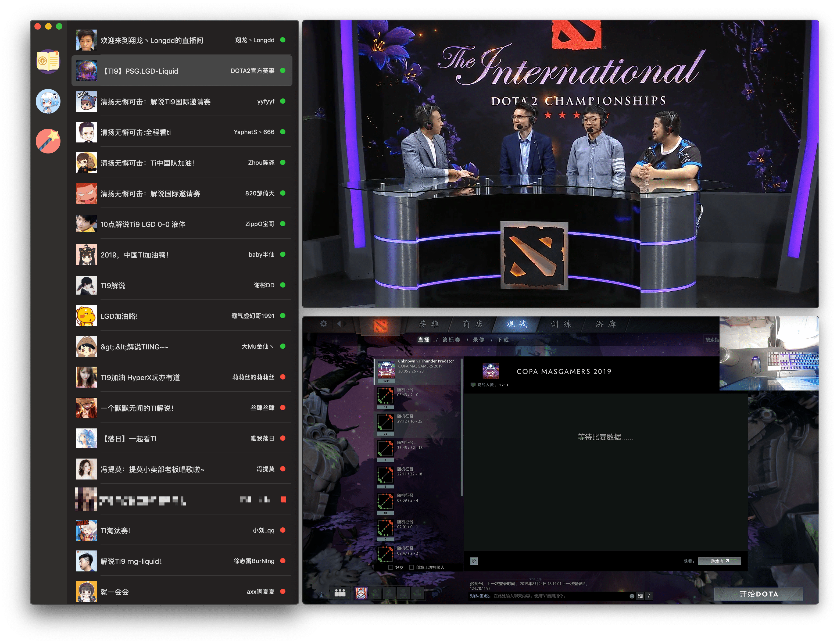
Task: Select the 随机征召 match at 07:09 / 5 - 4
Action: tap(417, 504)
